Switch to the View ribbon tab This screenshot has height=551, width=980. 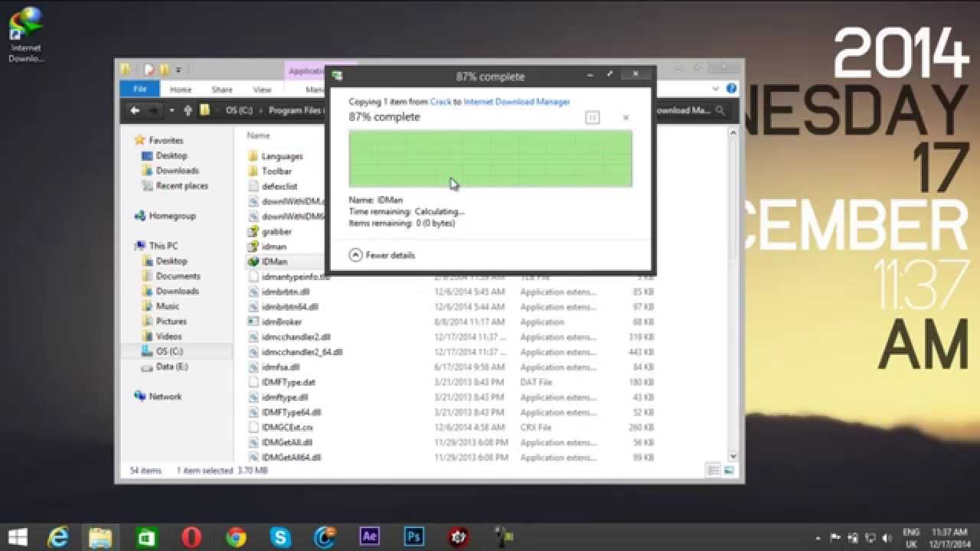pos(262,90)
